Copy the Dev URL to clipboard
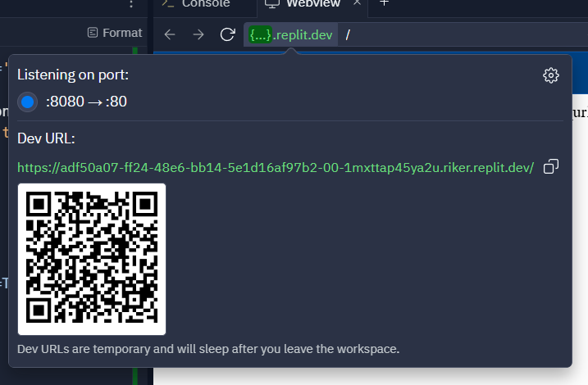 coord(550,166)
